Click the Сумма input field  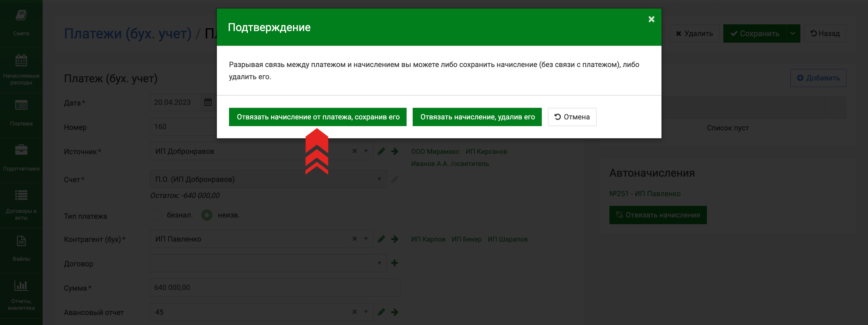tap(275, 288)
